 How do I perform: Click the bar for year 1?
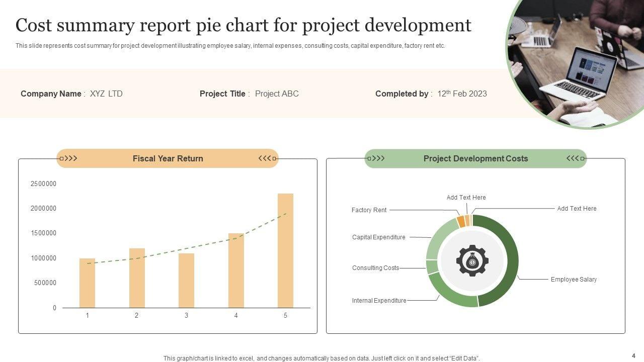point(87,283)
